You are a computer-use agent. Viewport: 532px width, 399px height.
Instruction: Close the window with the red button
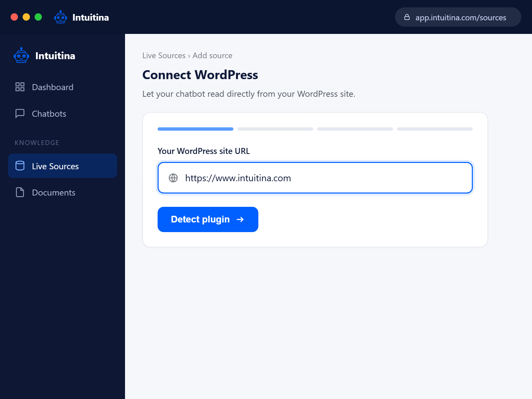tap(14, 17)
